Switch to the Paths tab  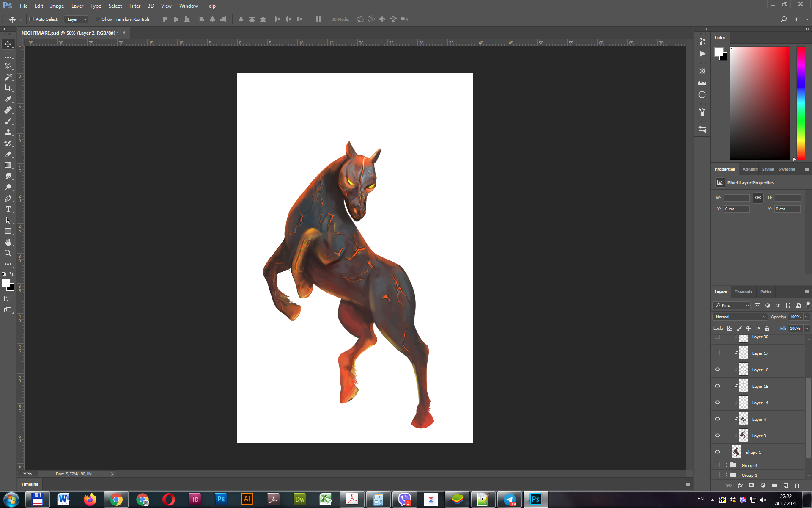click(x=765, y=292)
